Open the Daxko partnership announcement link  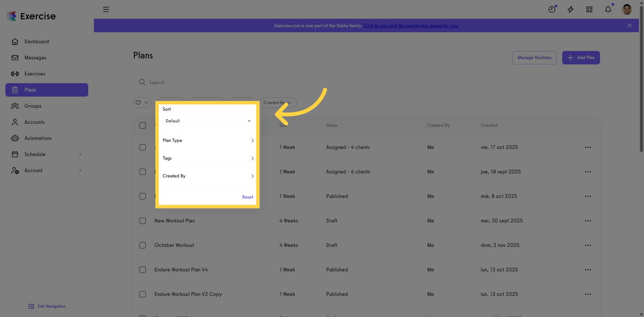pyautogui.click(x=411, y=25)
